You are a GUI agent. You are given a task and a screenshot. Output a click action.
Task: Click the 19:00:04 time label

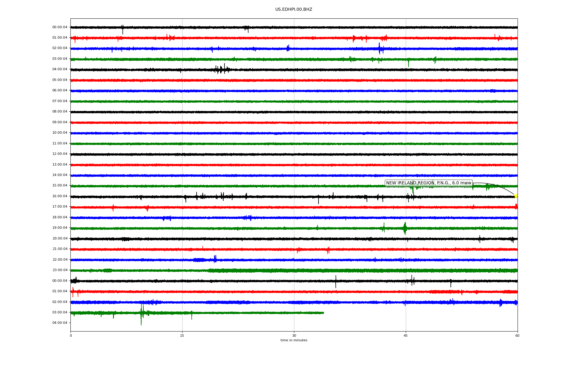pos(60,228)
